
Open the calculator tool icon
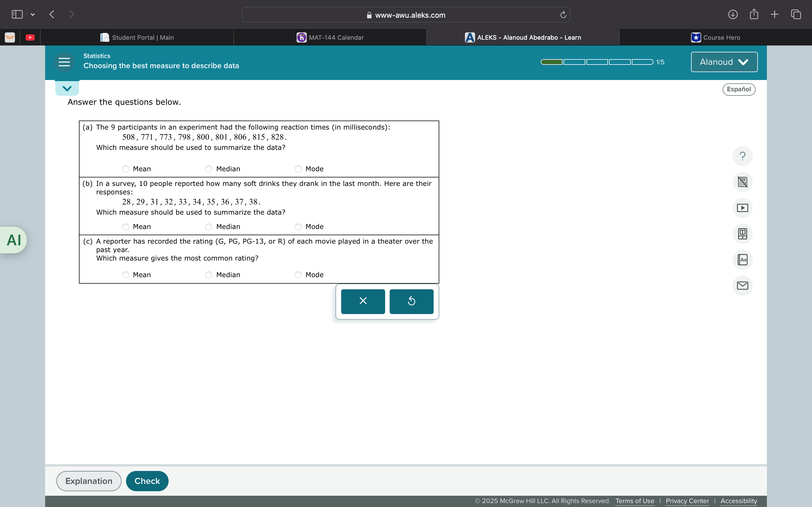742,182
